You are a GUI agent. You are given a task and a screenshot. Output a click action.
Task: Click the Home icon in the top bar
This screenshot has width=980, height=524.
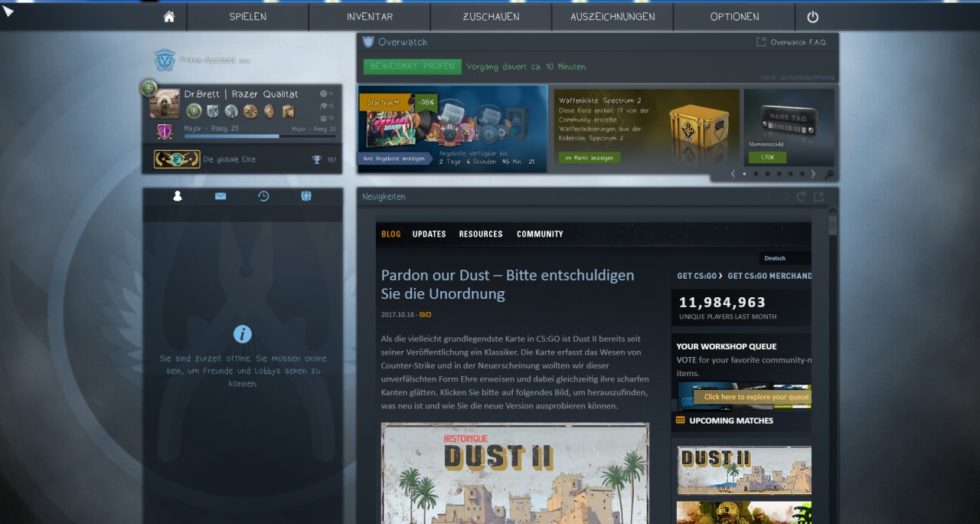point(169,17)
